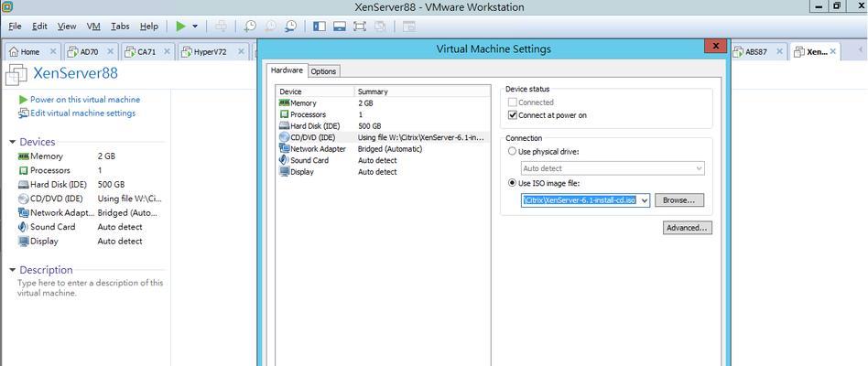
Task: Click Network Adapter icon in left Devices panel
Action: click(x=23, y=213)
